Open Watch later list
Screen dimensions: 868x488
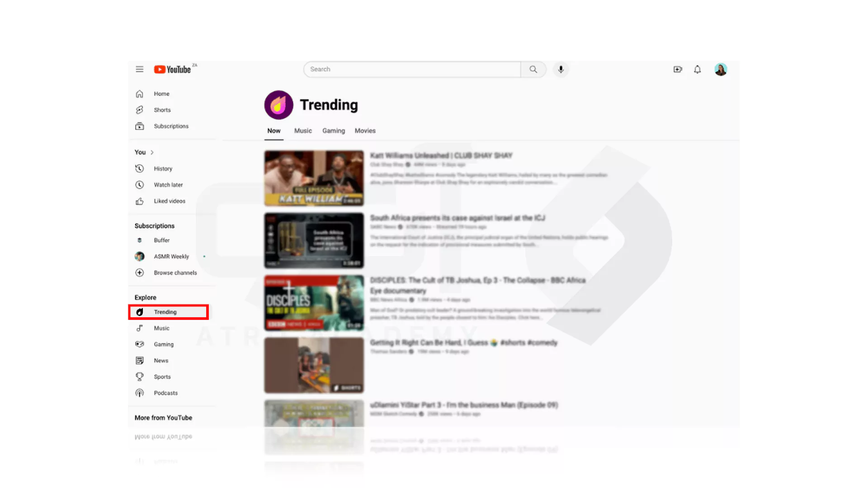168,185
